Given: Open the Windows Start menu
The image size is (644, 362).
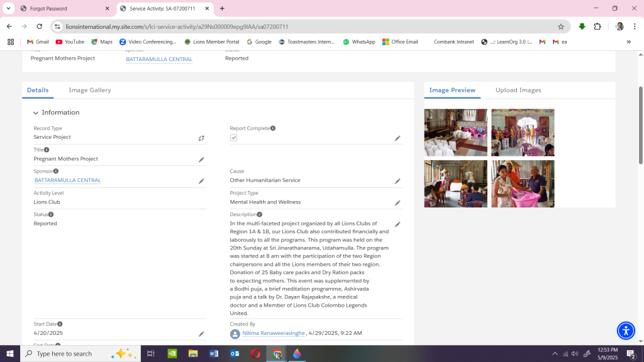Looking at the screenshot, I should click(x=10, y=353).
